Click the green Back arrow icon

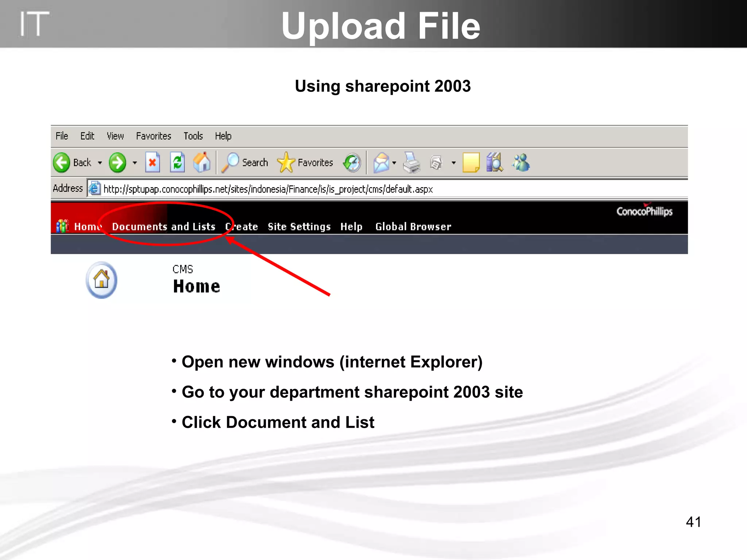tap(61, 163)
